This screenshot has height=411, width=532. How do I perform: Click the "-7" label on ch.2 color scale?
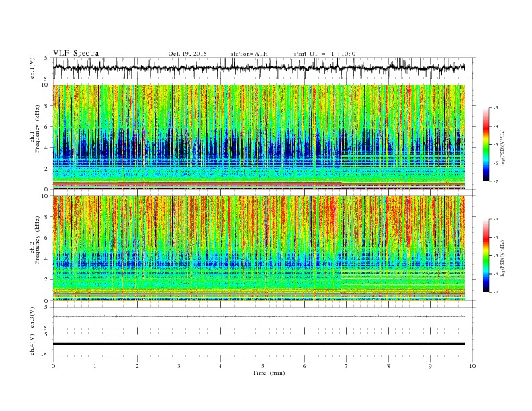click(496, 292)
